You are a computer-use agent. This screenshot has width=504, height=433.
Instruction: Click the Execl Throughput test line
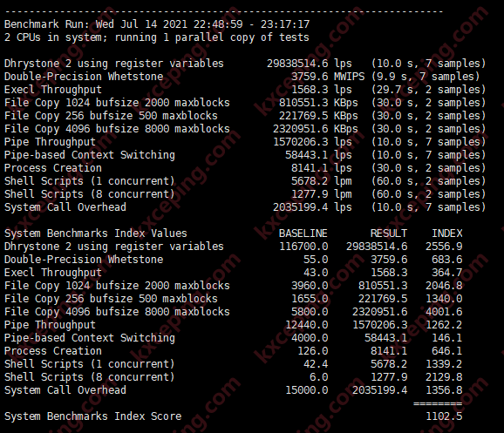(x=245, y=90)
